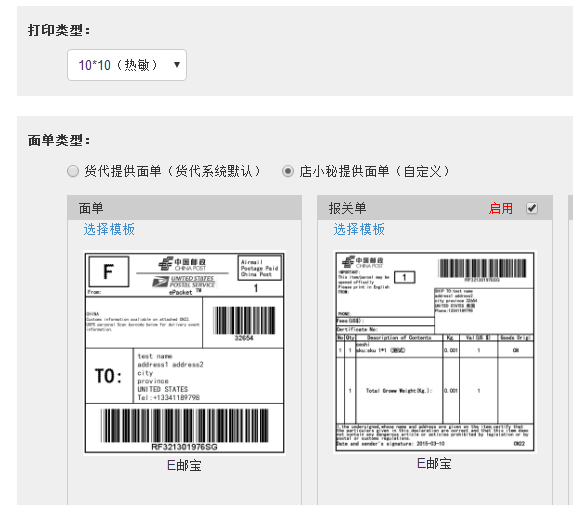Click the dropdown arrow of print type
Viewport: 573px width, 505px height.
(x=177, y=65)
